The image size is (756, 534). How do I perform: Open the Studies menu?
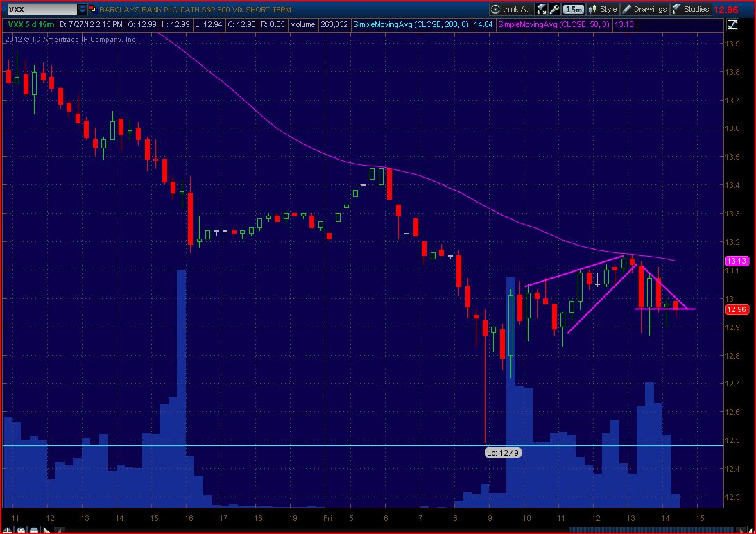690,9
